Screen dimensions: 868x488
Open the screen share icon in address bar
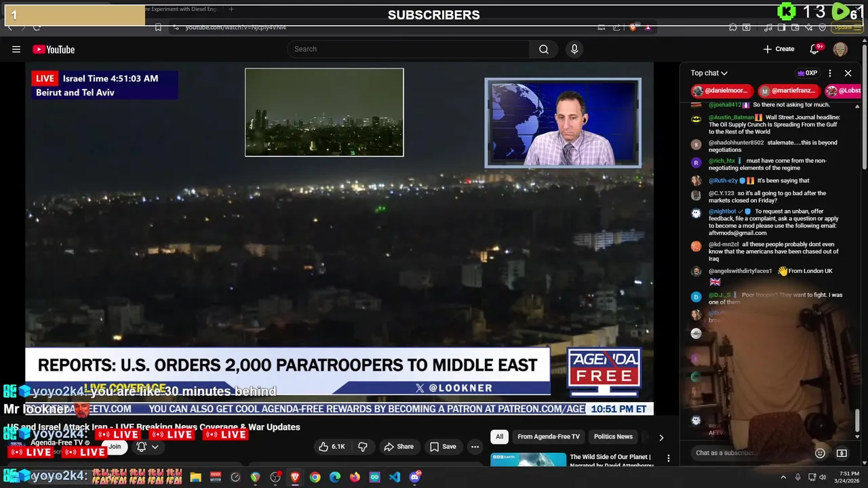[x=601, y=27]
